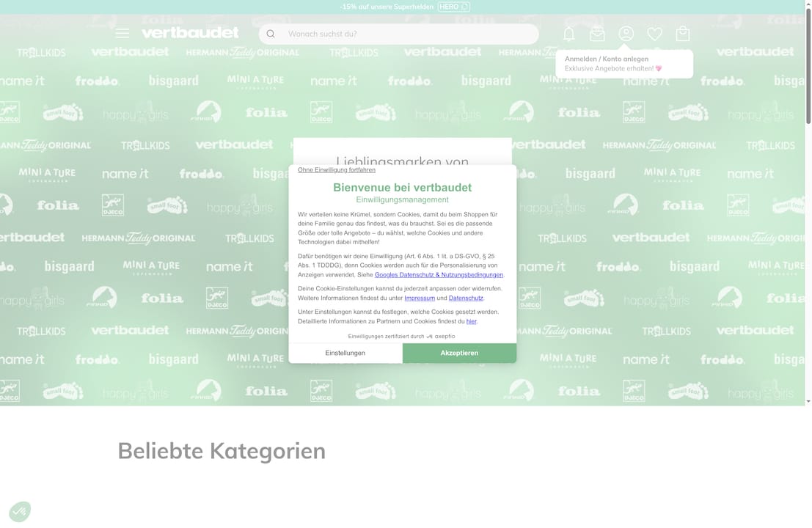
Task: Open notifications bell icon
Action: coord(568,34)
